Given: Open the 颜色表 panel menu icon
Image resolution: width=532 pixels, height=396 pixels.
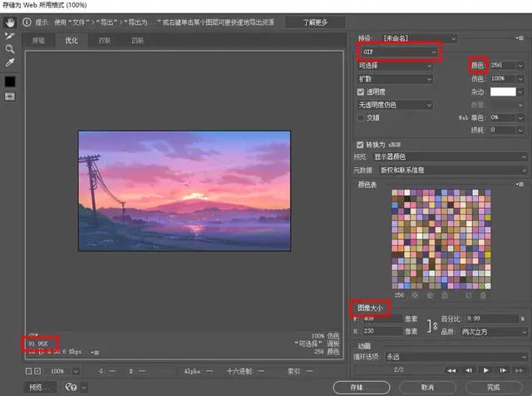Looking at the screenshot, I should click(520, 185).
